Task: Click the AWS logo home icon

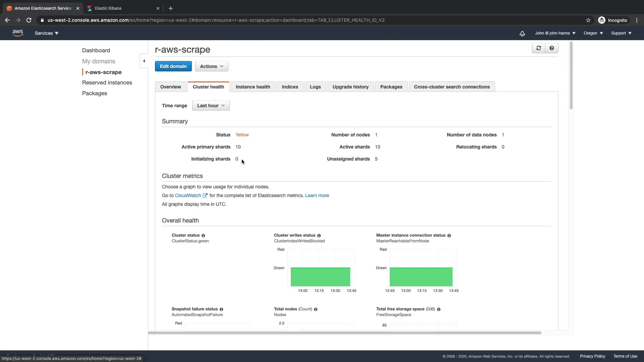Action: point(18,33)
